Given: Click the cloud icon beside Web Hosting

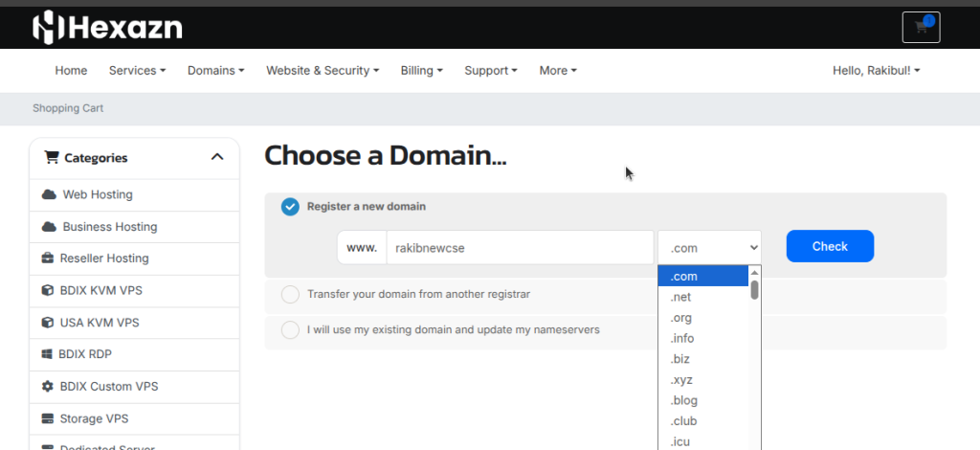Looking at the screenshot, I should (49, 194).
